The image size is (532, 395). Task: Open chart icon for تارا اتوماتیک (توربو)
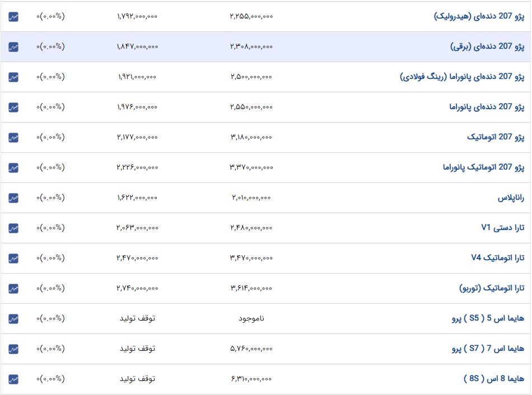(x=13, y=289)
